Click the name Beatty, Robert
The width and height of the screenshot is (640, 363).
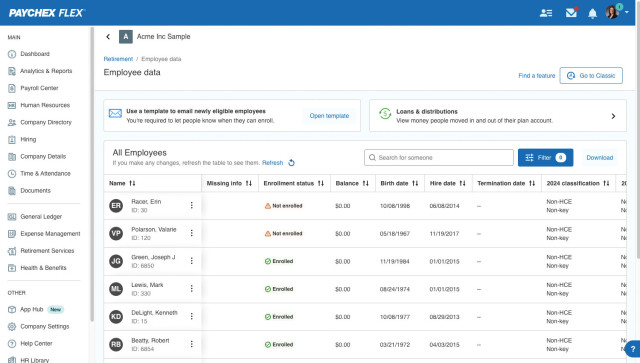[x=150, y=341]
